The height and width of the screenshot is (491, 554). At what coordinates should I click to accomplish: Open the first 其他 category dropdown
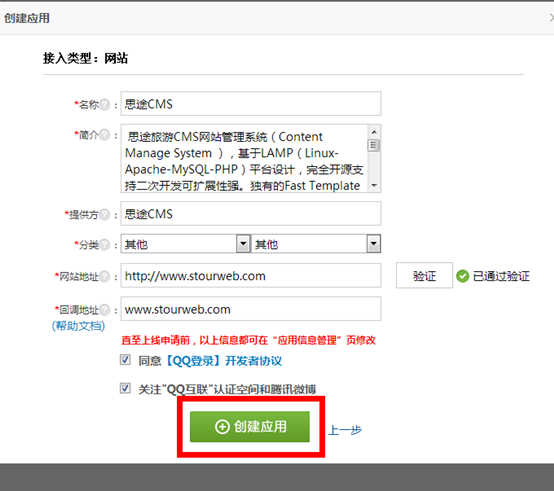(185, 244)
